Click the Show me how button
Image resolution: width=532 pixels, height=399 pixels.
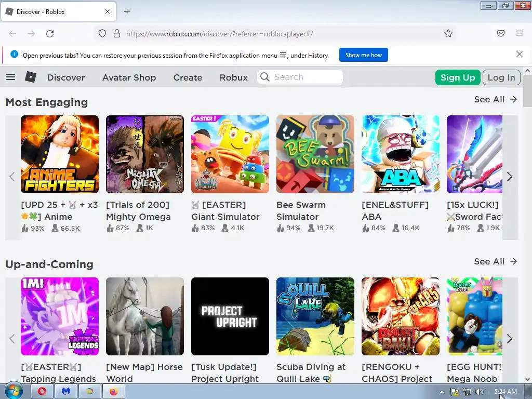click(x=363, y=55)
